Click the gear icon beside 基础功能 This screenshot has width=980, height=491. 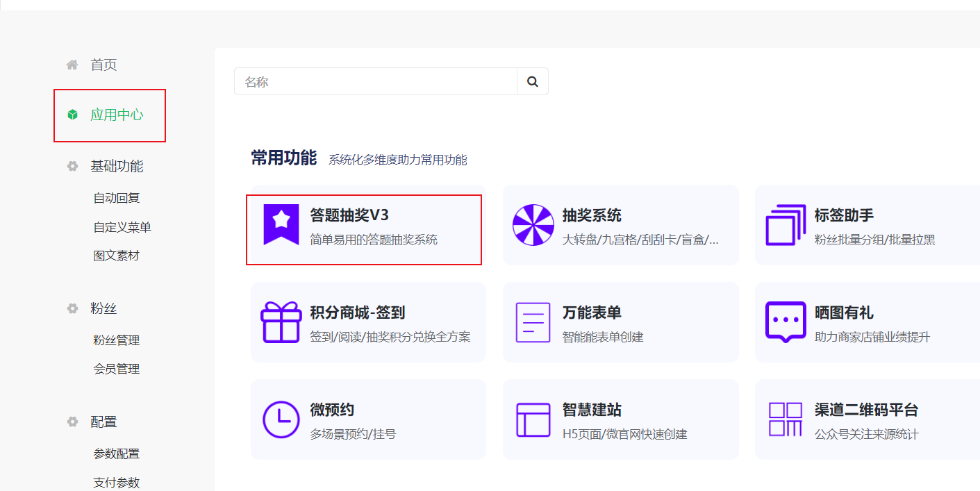point(72,166)
